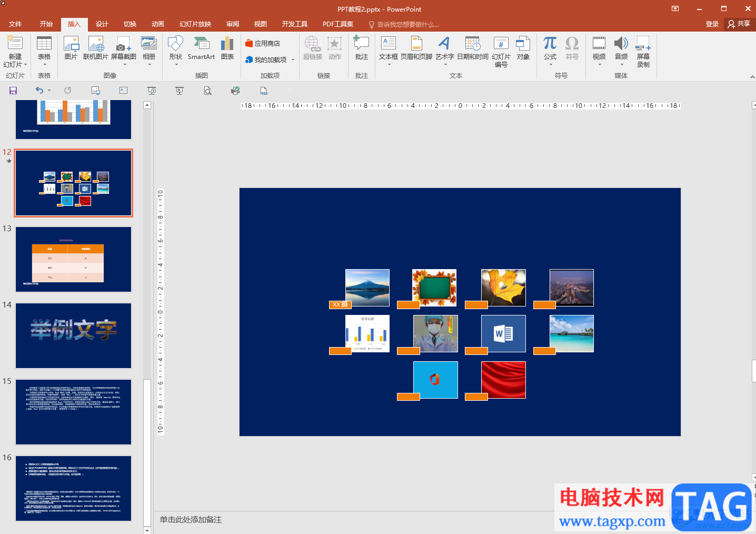756x534 pixels.
Task: Insert date and time (日期和时间)
Action: point(473,48)
